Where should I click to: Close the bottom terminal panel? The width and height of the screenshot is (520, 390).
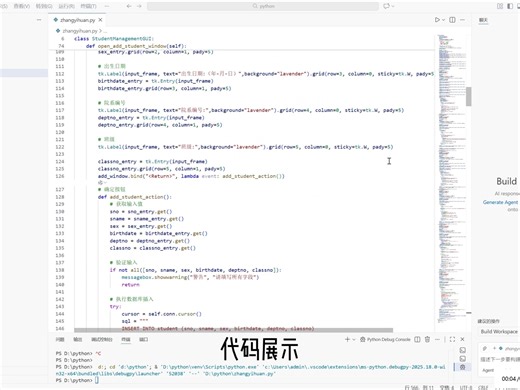pyautogui.click(x=462, y=339)
